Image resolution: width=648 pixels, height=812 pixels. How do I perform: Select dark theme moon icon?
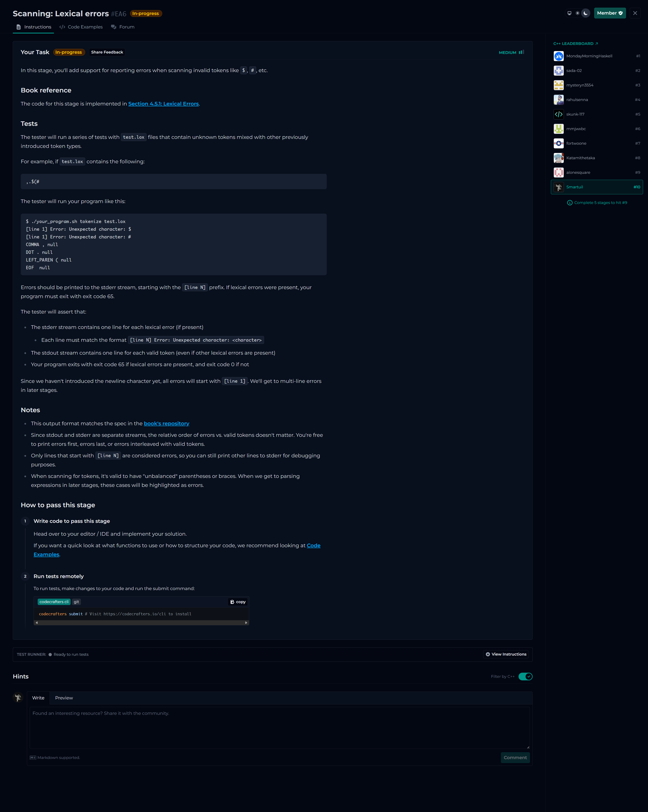(x=586, y=13)
